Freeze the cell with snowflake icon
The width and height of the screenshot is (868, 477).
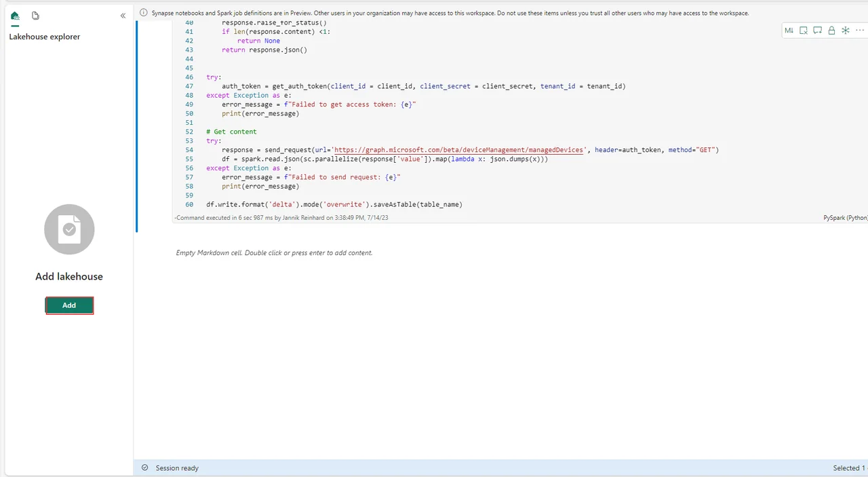click(846, 31)
